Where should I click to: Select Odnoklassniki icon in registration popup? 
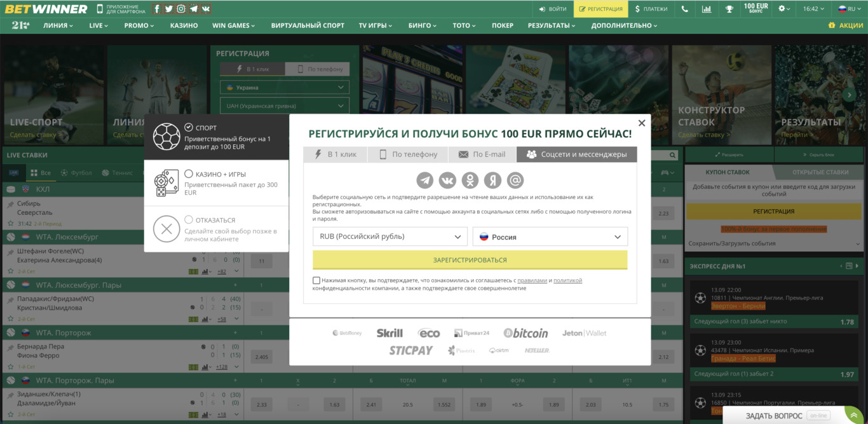(x=470, y=181)
